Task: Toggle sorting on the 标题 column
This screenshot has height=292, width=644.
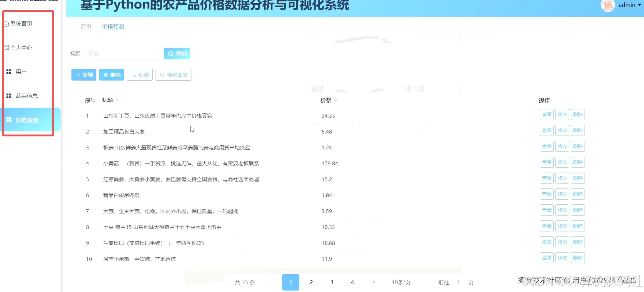Action: 117,100
